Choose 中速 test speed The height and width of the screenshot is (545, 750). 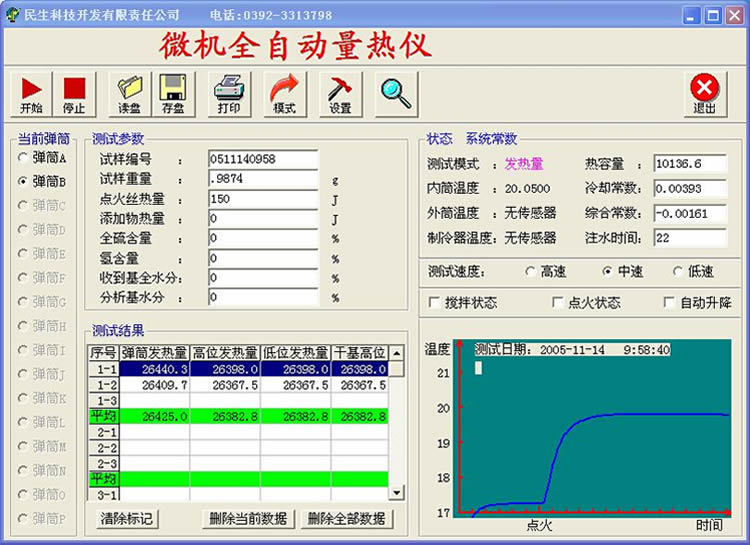tap(607, 271)
